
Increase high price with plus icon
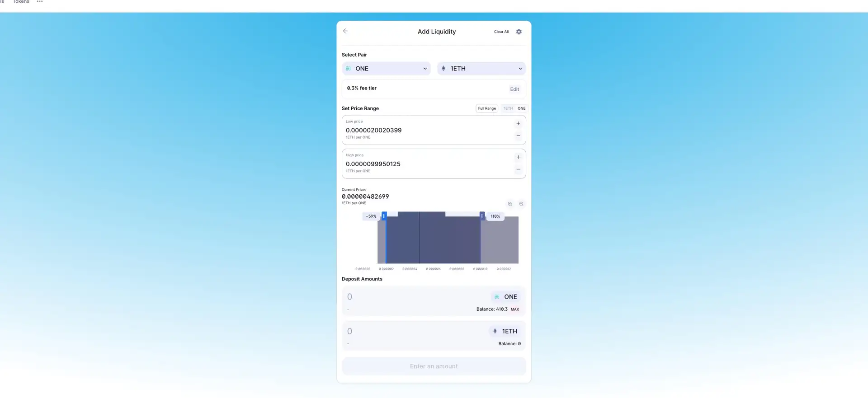[x=518, y=157]
